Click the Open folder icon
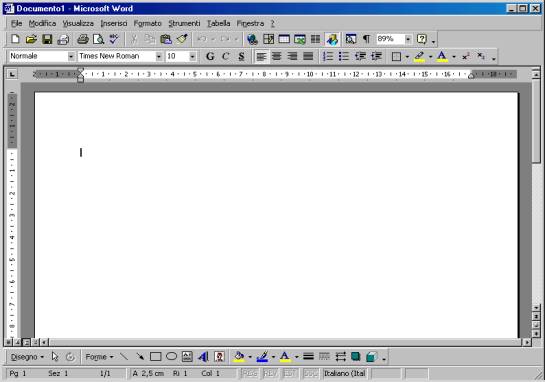 coord(31,39)
